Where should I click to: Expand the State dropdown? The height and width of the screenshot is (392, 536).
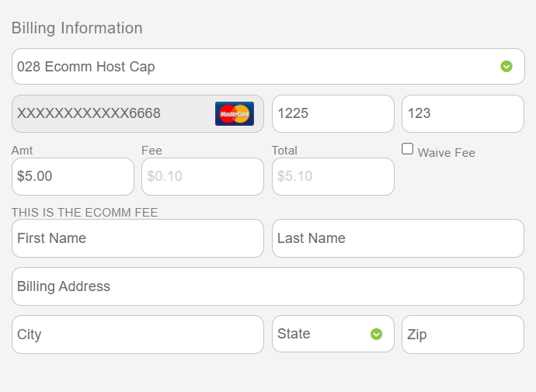[332, 334]
